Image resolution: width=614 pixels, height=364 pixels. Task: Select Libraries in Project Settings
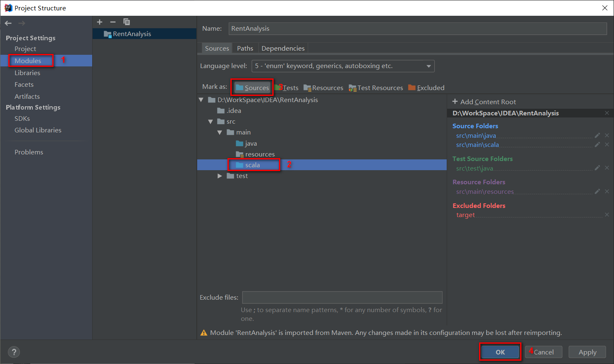[27, 73]
